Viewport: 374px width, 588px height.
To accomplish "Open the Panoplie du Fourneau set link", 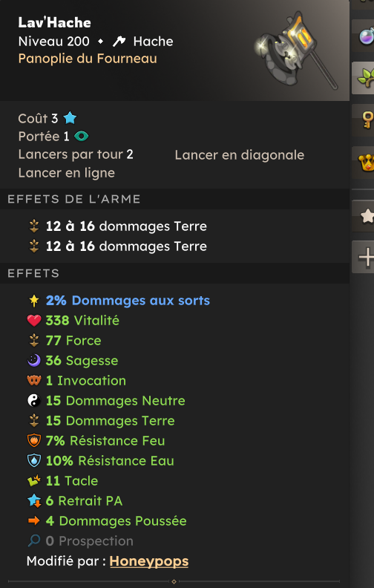I will point(88,59).
